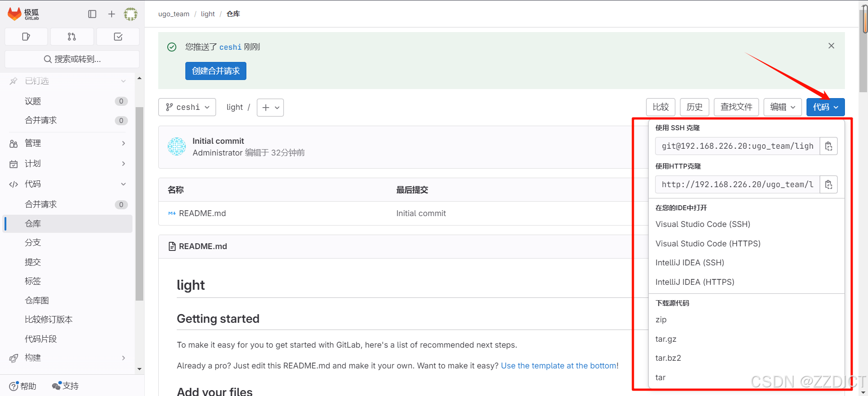868x396 pixels.
Task: Expand the 计划 plan section
Action: 68,164
